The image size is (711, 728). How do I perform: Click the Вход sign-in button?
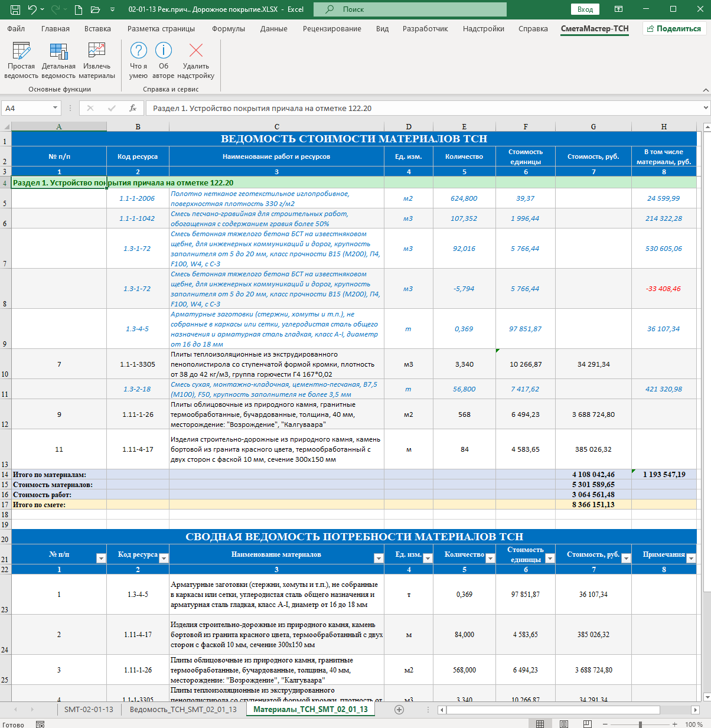(x=585, y=9)
